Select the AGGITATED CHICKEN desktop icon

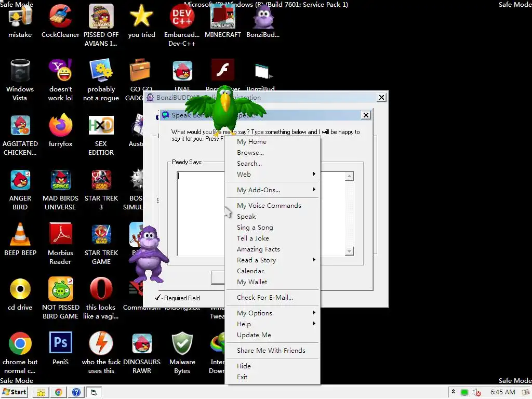click(x=20, y=135)
